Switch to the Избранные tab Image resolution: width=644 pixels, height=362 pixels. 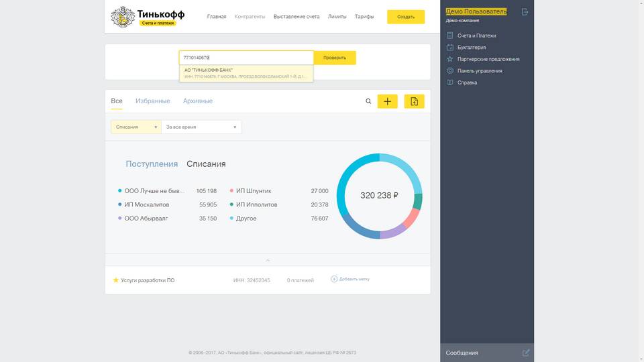click(152, 101)
